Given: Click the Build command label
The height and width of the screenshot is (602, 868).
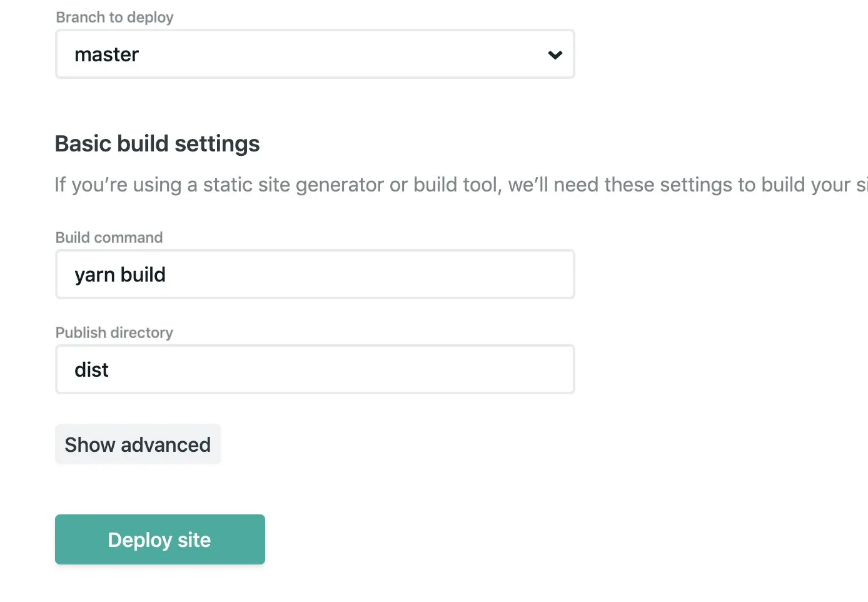Looking at the screenshot, I should (109, 238).
